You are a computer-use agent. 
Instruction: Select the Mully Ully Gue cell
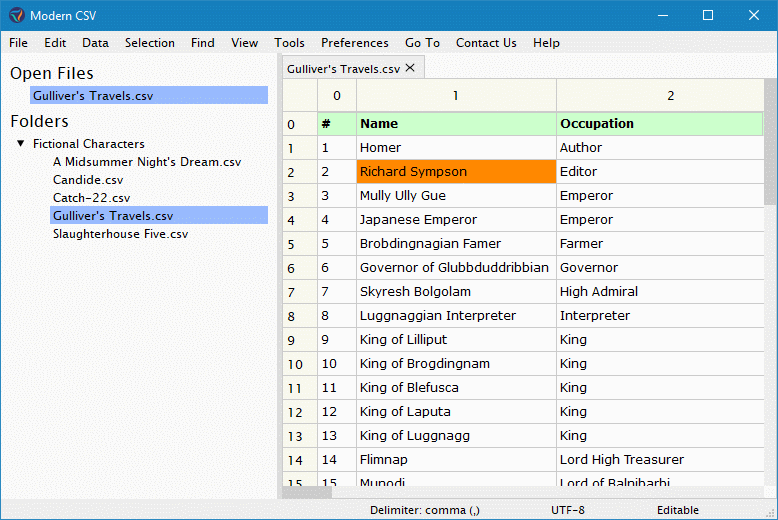click(456, 195)
